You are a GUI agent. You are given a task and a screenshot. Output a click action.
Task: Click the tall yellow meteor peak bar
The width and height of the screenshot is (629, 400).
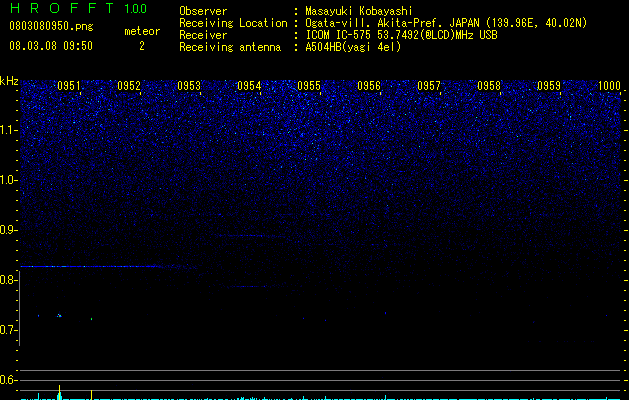pyautogui.click(x=59, y=392)
